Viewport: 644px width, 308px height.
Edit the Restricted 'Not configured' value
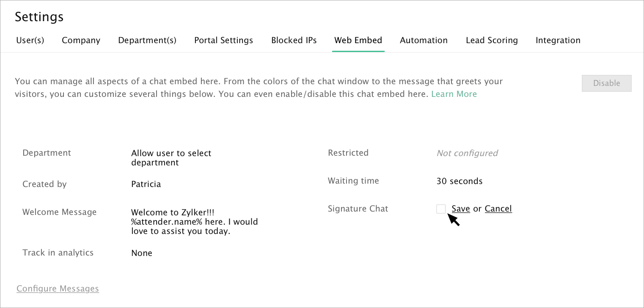point(467,153)
